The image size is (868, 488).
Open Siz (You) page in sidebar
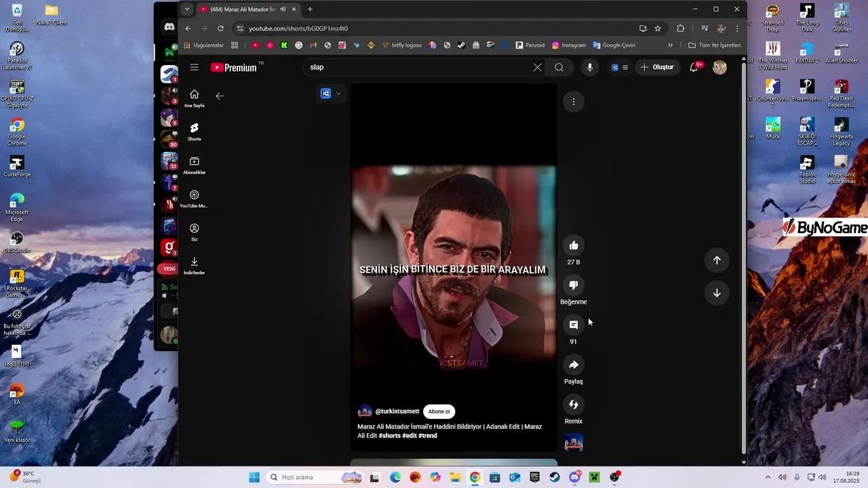[x=195, y=232]
